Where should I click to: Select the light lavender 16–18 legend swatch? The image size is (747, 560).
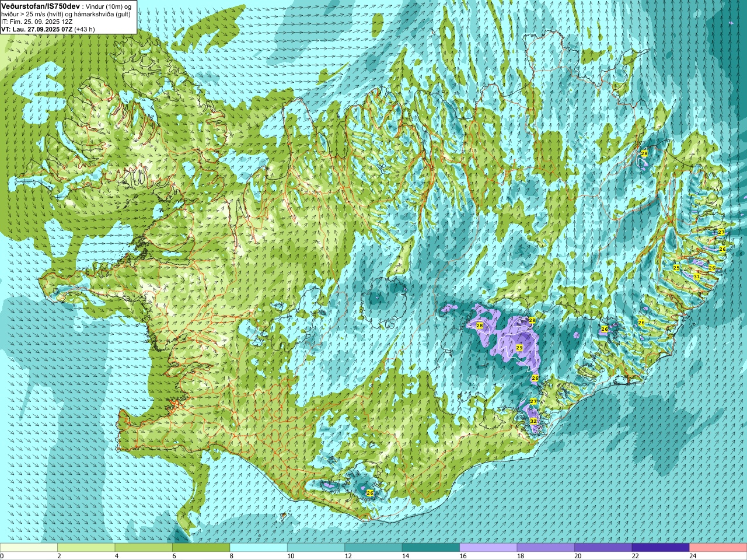coord(488,548)
